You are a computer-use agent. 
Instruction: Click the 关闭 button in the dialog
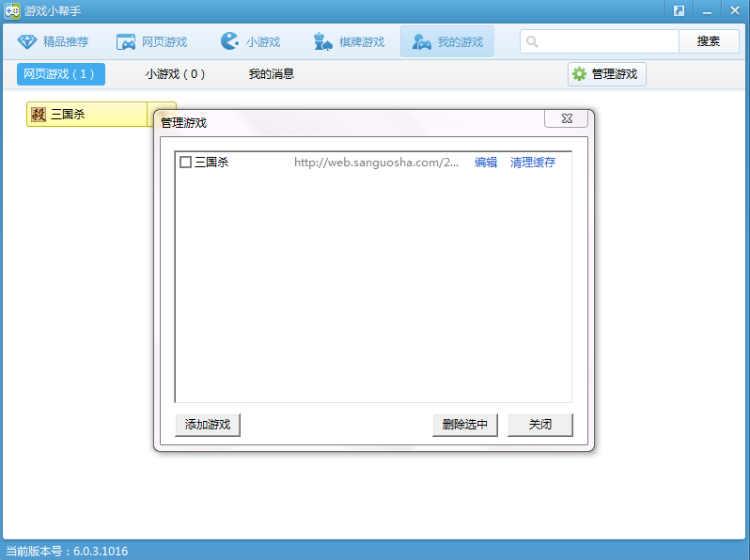540,425
